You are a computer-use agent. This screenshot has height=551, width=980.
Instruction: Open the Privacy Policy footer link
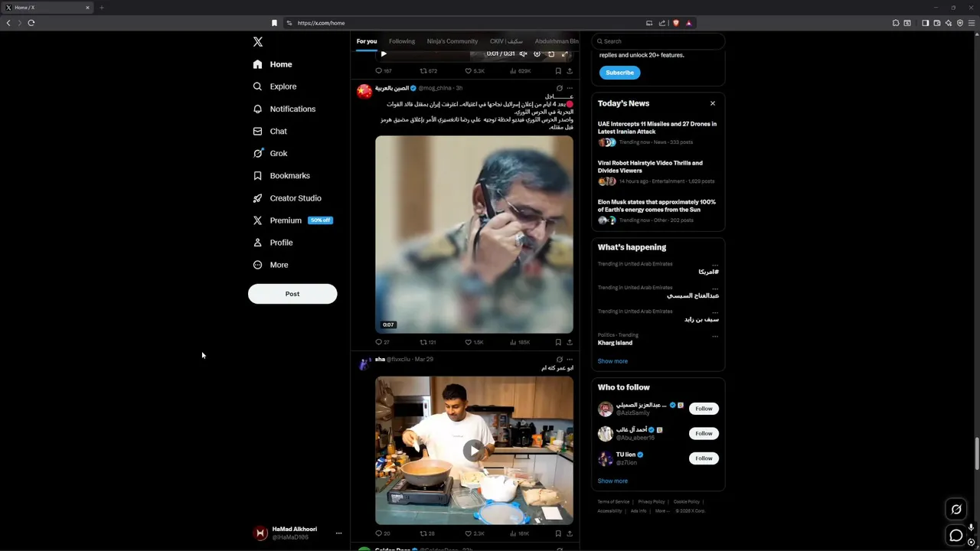point(652,502)
